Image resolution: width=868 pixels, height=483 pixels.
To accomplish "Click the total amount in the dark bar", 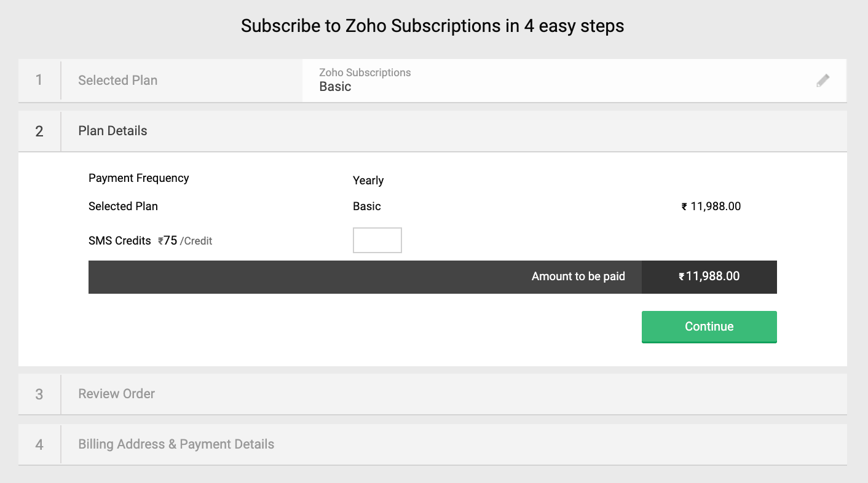I will (x=709, y=277).
